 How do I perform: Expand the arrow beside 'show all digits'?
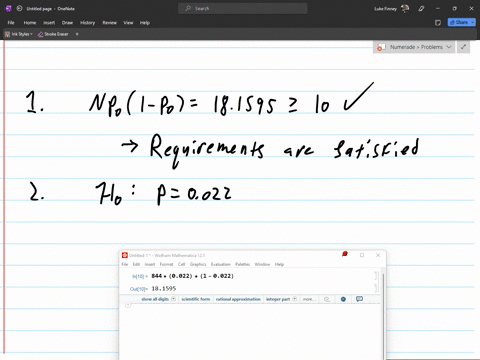[173, 299]
